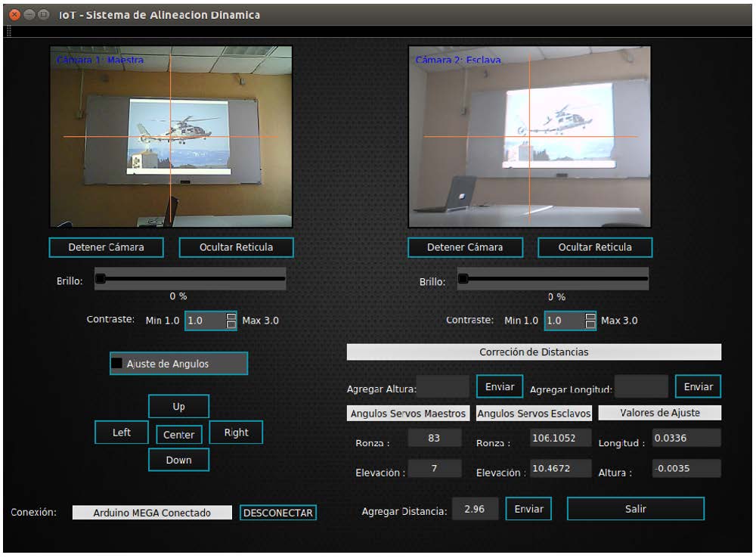Click the Agregar Altura input field
Screen dimensions: 756x558
click(443, 387)
